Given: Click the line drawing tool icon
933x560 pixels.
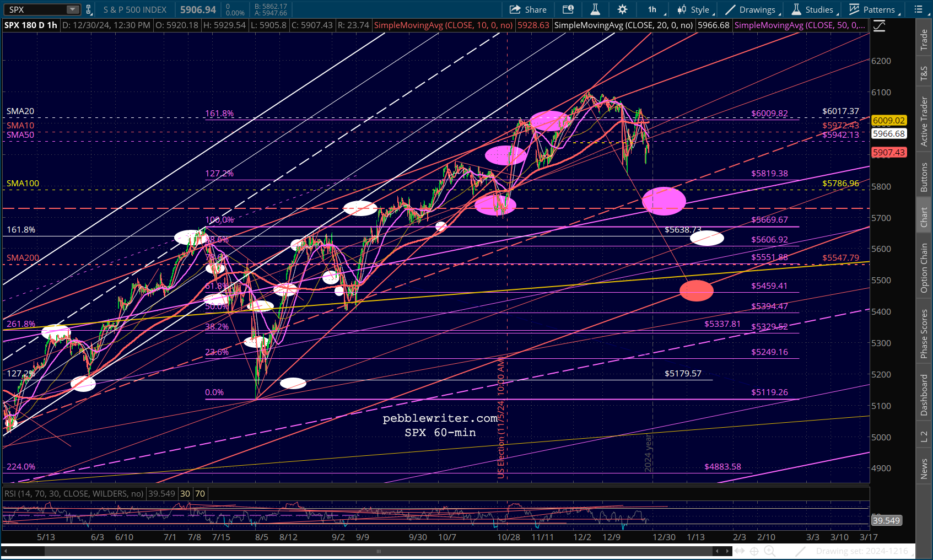Looking at the screenshot, I should tap(801, 551).
